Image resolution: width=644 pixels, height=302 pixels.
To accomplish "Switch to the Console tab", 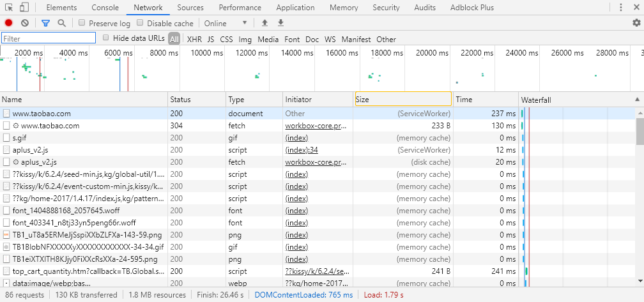I will pyautogui.click(x=105, y=8).
